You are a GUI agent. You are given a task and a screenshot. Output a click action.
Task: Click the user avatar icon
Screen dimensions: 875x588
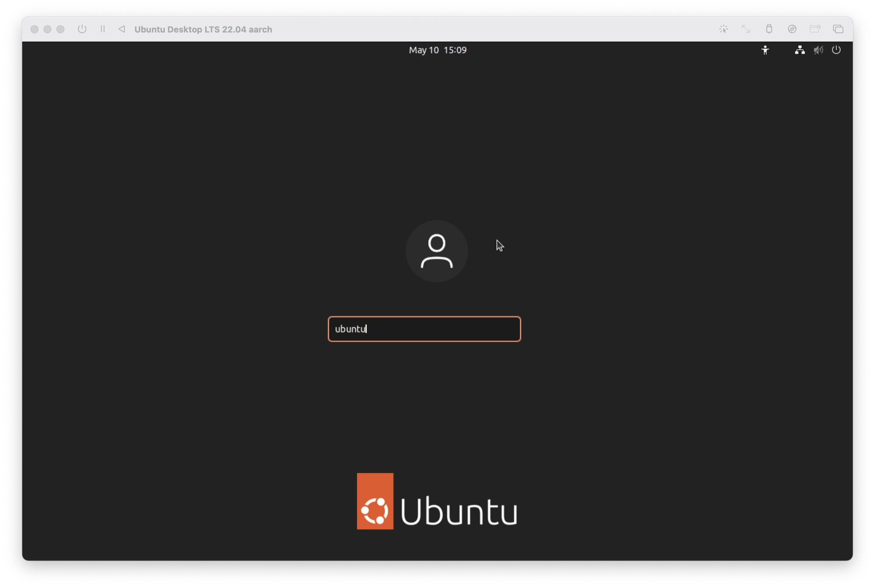tap(437, 251)
